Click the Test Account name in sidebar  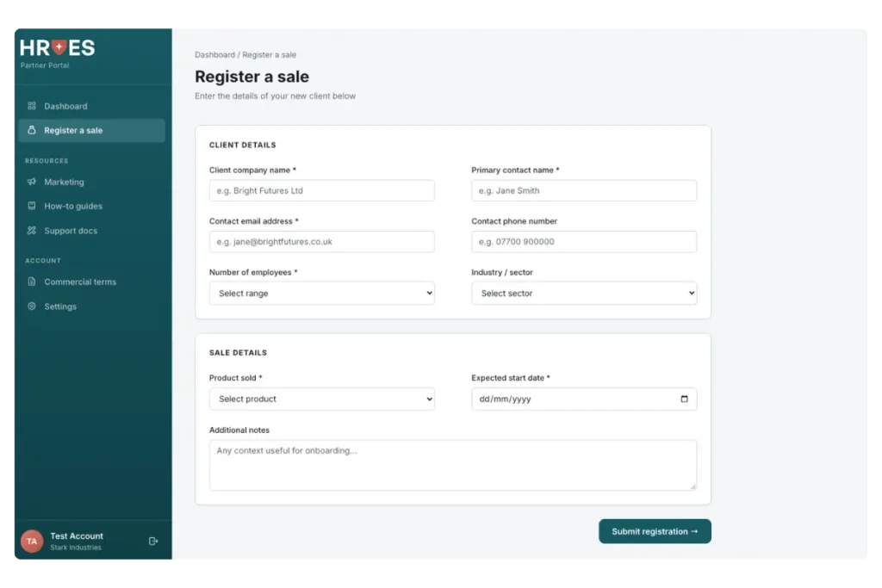point(77,535)
